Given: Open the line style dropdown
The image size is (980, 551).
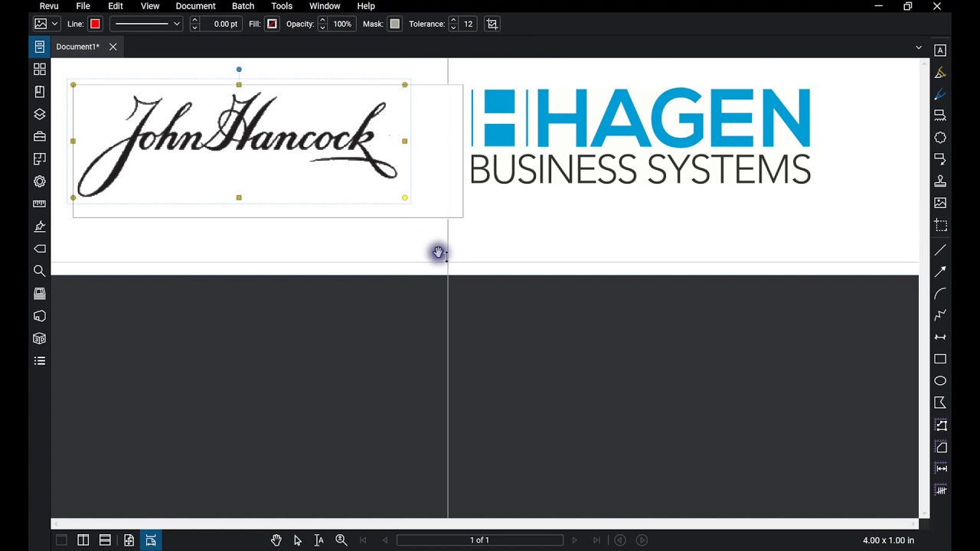Looking at the screenshot, I should 146,24.
